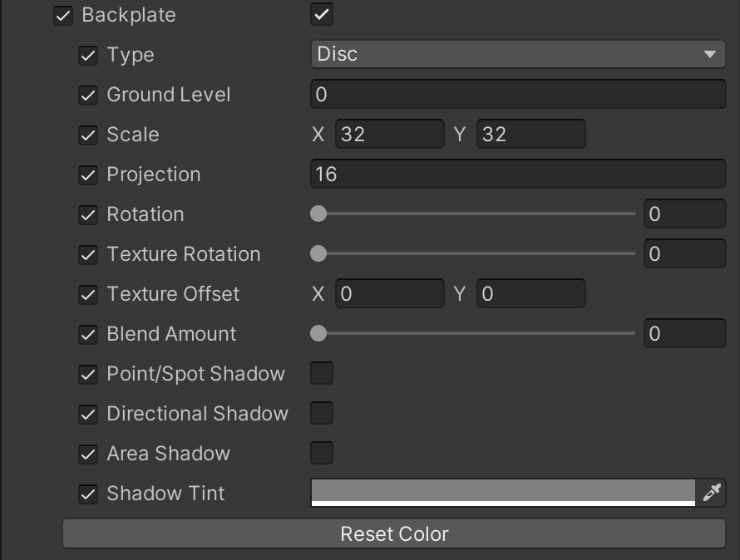This screenshot has height=560, width=740.
Task: Click the Texture Offset Y field
Action: 530,294
